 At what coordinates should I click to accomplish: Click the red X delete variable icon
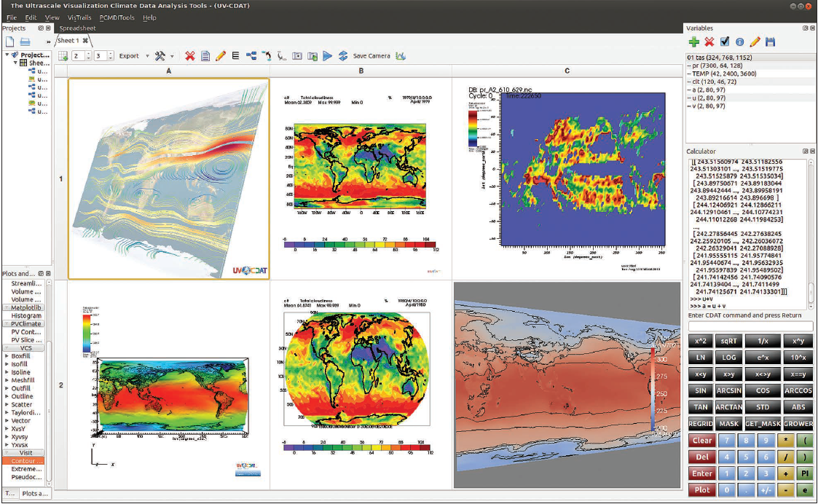709,42
